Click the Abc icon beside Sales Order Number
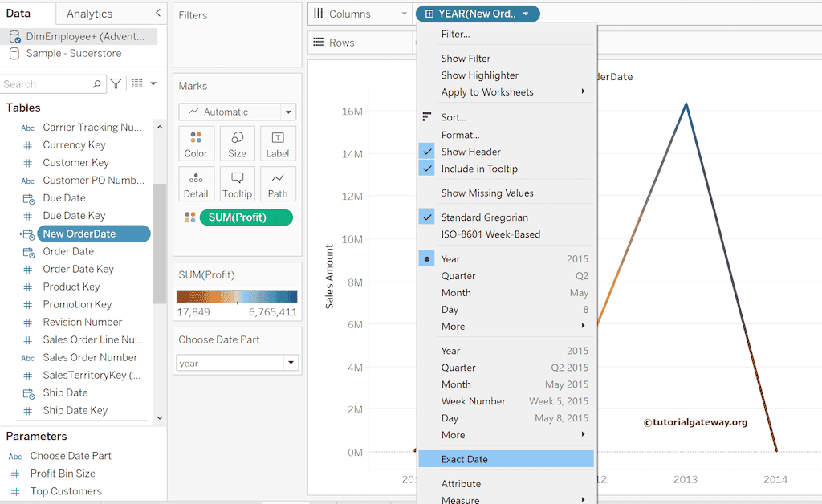This screenshot has width=822, height=504. click(28, 358)
